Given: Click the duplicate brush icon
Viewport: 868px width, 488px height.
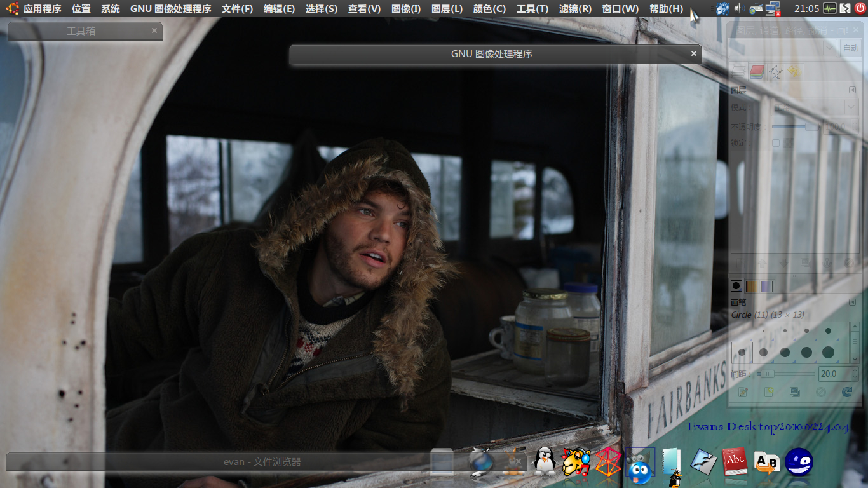Looking at the screenshot, I should pyautogui.click(x=795, y=392).
